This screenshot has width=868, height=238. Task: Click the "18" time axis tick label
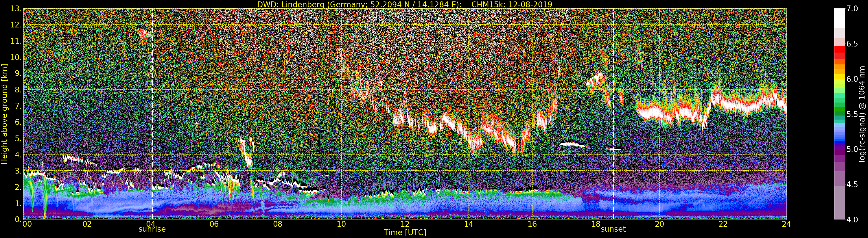pos(596,224)
